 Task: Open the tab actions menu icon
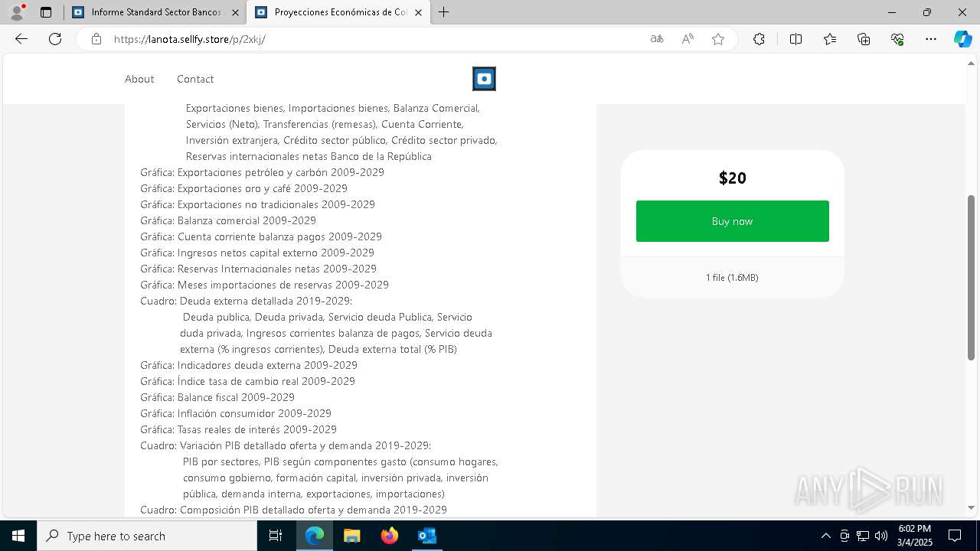point(46,12)
